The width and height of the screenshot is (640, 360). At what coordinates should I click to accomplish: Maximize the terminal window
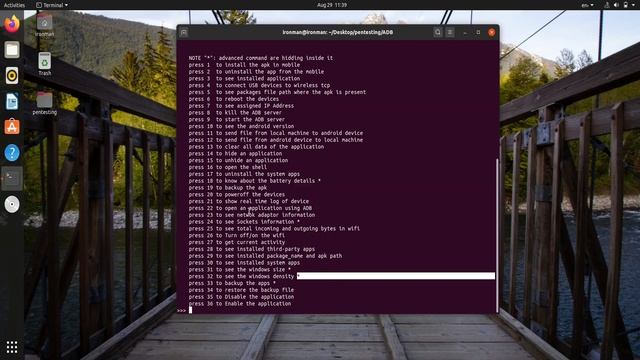click(x=478, y=32)
